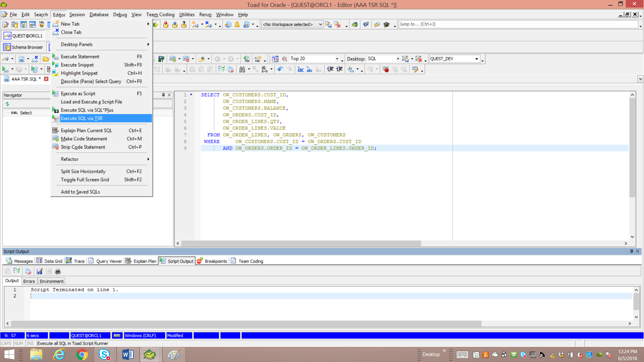
Task: Switch to the Errors sub-tab
Action: [x=29, y=281]
